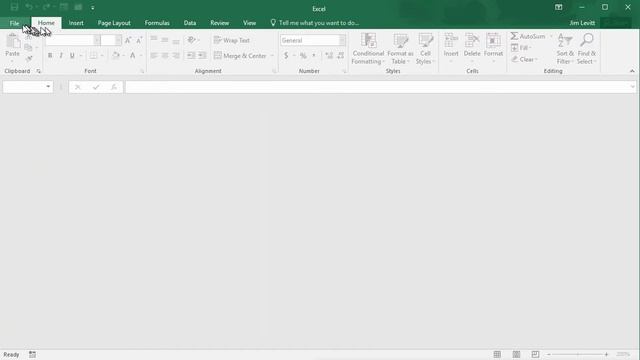Click the Undo icon in Quick Access
The height and width of the screenshot is (360, 640).
tap(29, 7)
